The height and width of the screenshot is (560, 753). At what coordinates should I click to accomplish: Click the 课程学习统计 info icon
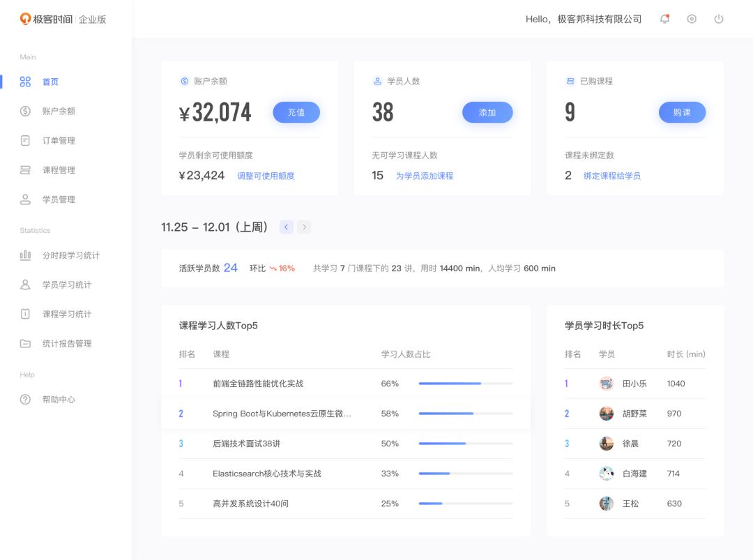[x=26, y=314]
